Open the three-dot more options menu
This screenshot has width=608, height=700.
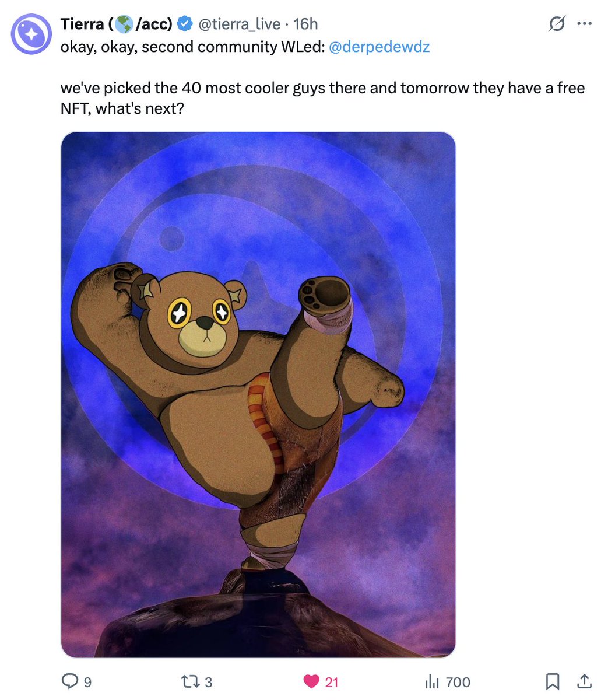(x=585, y=24)
